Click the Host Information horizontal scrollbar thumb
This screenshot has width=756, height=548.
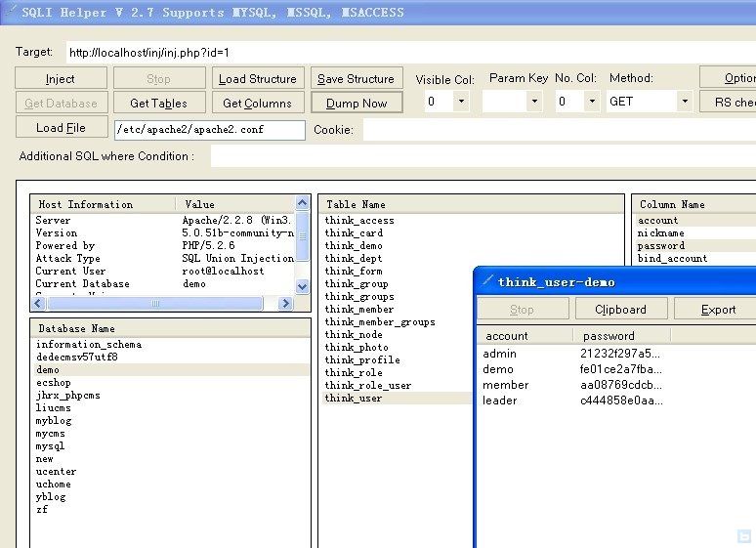click(155, 303)
